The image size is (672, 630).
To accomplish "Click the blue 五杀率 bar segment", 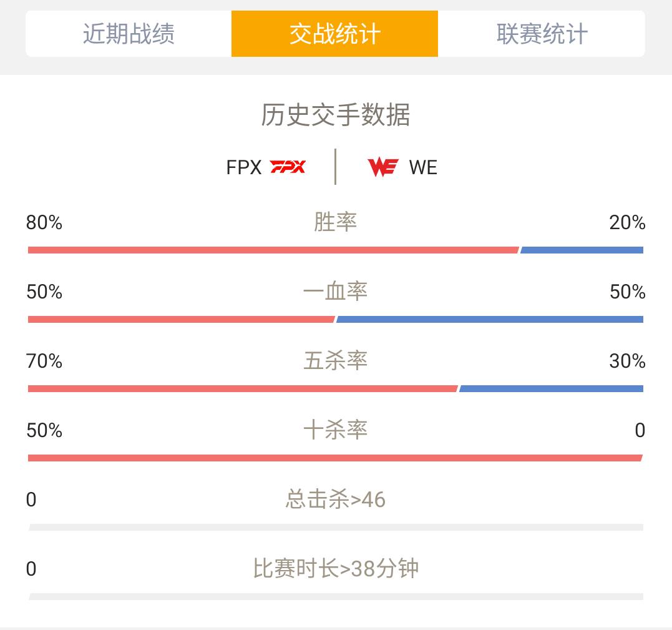I will point(551,388).
